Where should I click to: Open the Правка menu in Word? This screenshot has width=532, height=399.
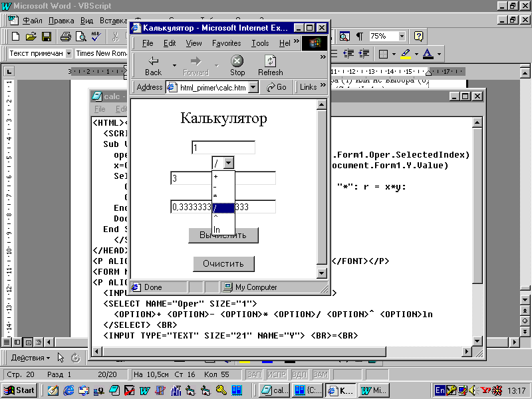coord(61,21)
